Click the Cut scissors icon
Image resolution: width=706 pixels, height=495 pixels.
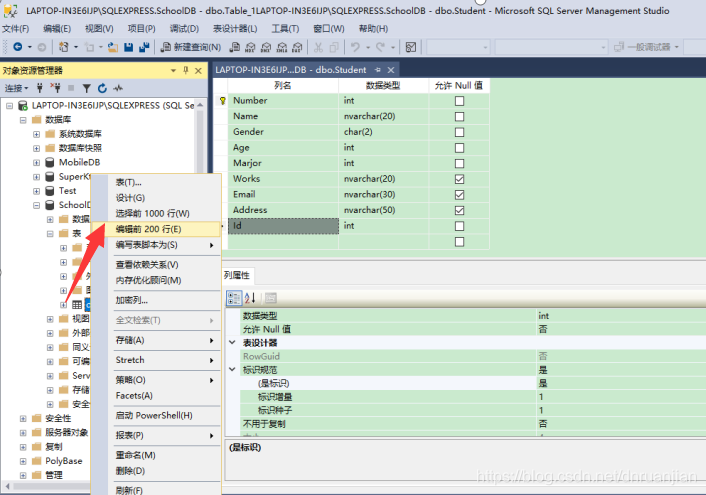pyautogui.click(x=318, y=47)
